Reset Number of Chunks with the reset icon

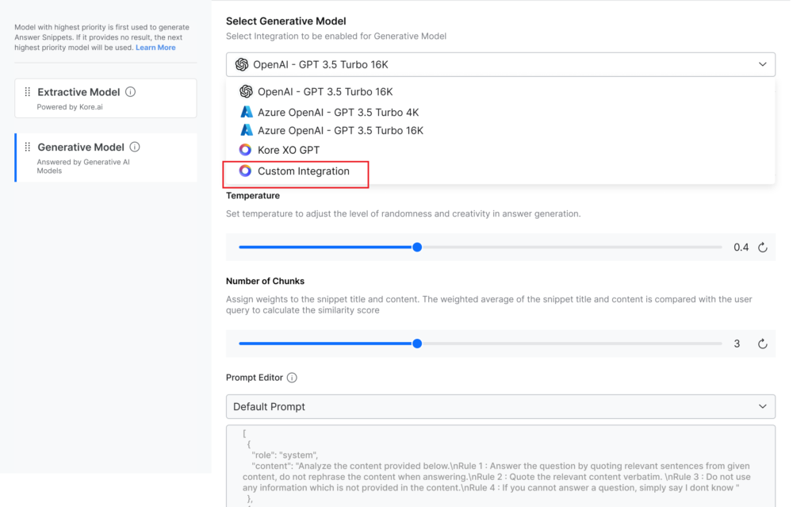[762, 344]
